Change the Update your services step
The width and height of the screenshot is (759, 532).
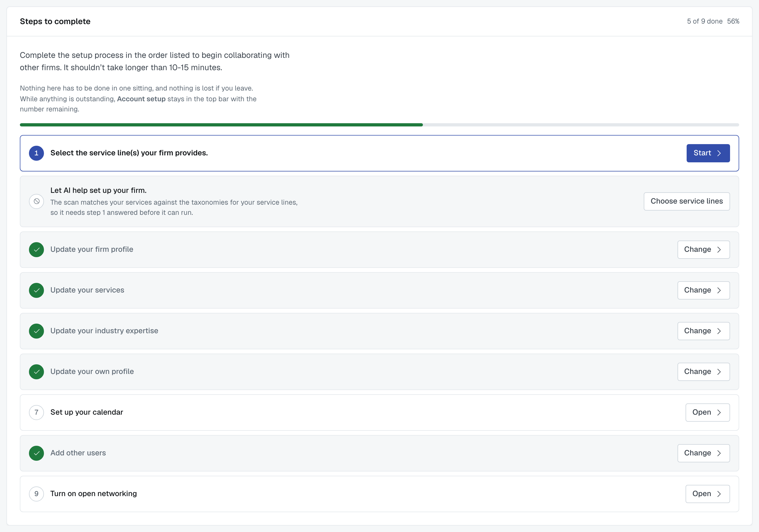pos(704,290)
